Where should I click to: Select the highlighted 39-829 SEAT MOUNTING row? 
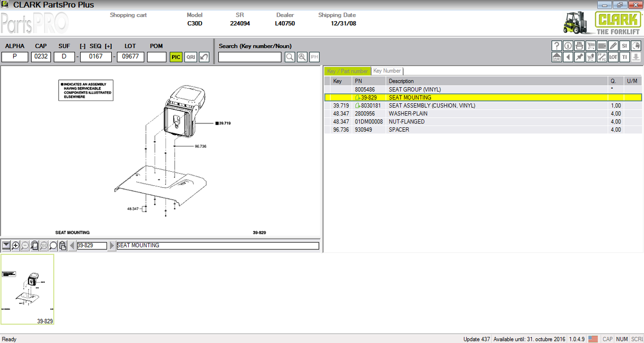(483, 97)
